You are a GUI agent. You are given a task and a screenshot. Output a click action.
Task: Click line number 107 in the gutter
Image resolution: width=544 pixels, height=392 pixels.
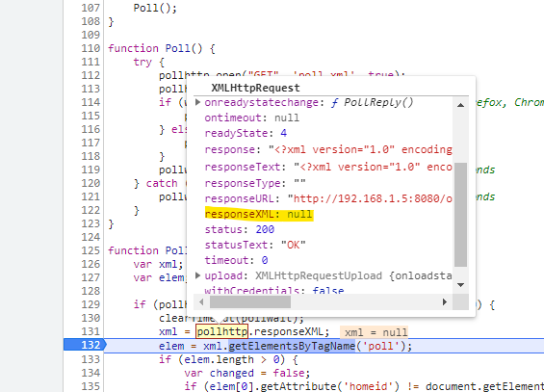(x=91, y=8)
